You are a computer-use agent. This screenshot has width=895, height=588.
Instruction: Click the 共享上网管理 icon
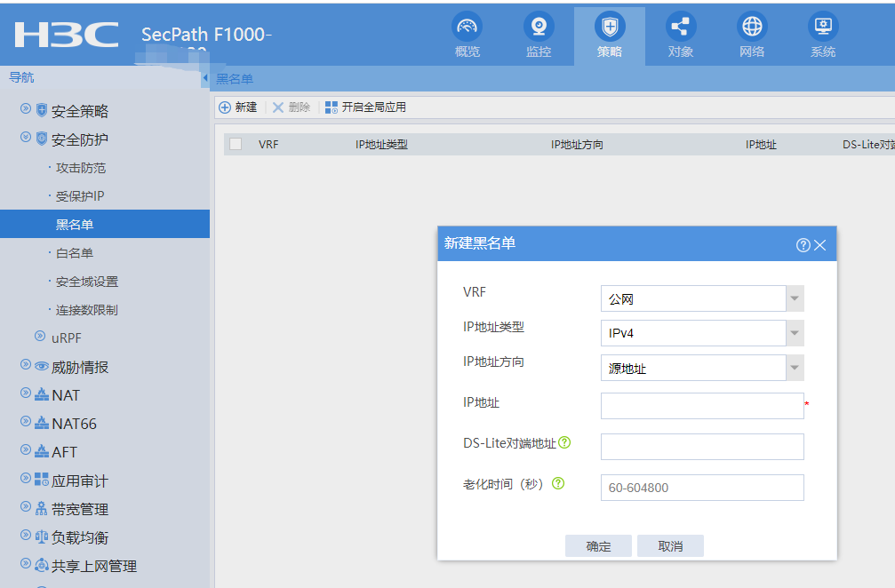click(42, 565)
